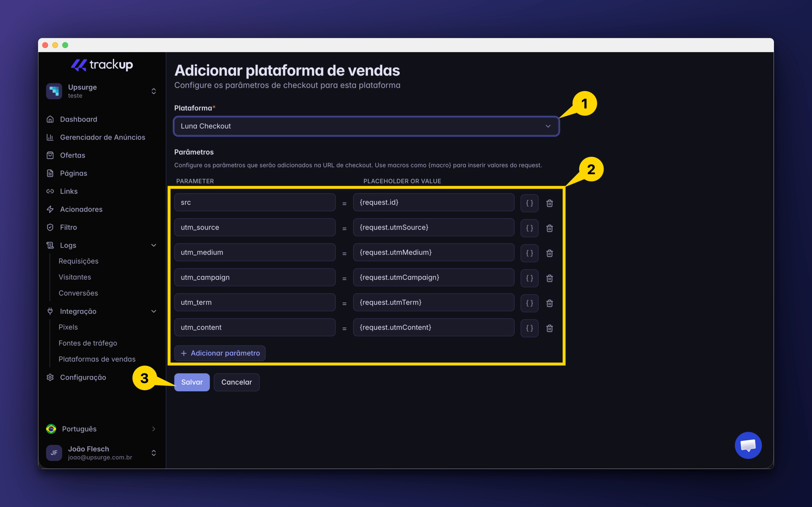This screenshot has height=507, width=812.
Task: Open Acionadores in the sidebar
Action: 81,209
